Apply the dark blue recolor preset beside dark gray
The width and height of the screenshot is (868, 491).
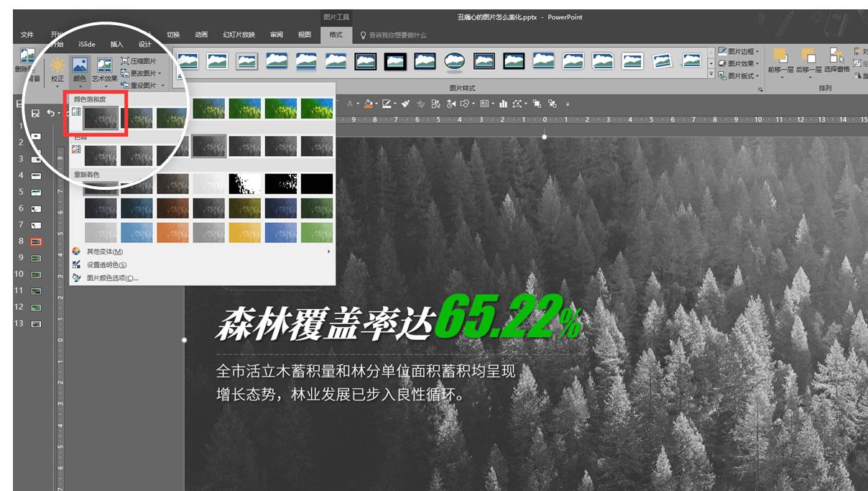137,208
